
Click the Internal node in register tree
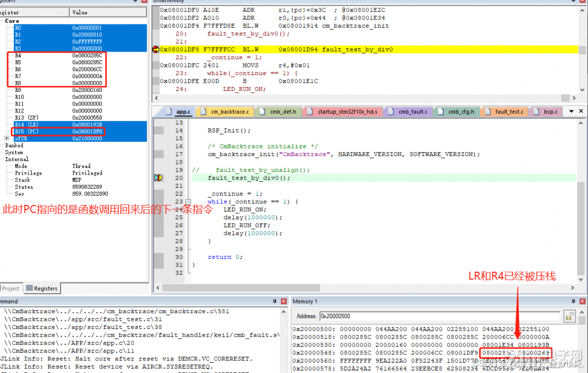[x=16, y=159]
